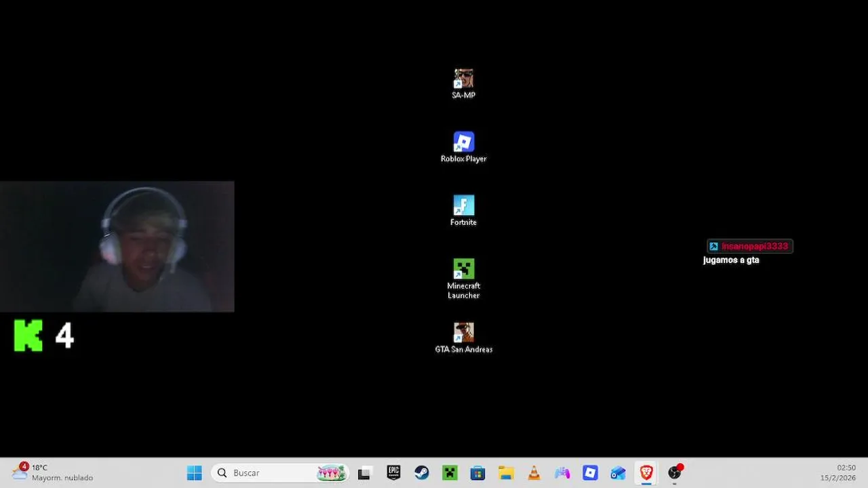Image resolution: width=868 pixels, height=488 pixels.
Task: Open Outlook from the taskbar
Action: [618, 472]
